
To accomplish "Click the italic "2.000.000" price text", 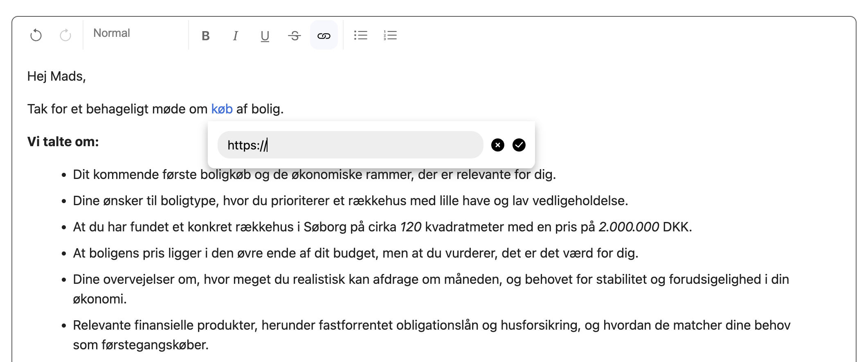I will pyautogui.click(x=629, y=227).
